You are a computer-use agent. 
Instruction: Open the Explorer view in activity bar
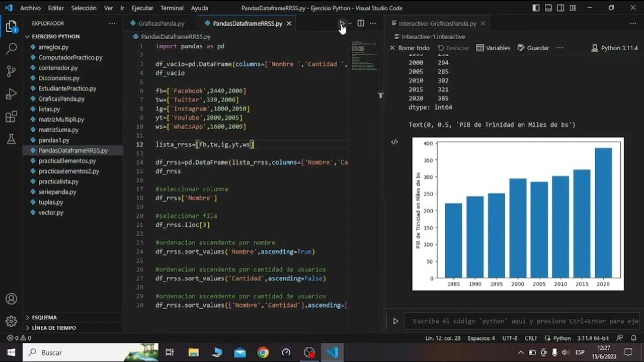pos(11,27)
